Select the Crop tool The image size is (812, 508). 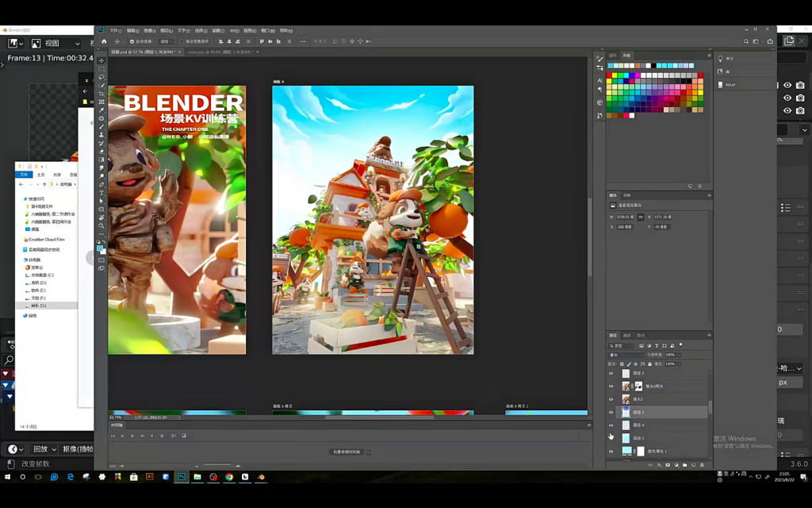[101, 94]
